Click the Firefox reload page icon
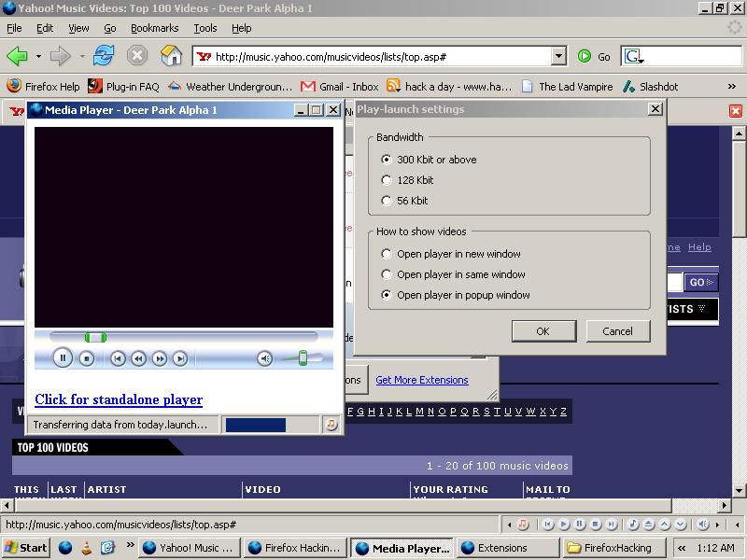 click(103, 56)
